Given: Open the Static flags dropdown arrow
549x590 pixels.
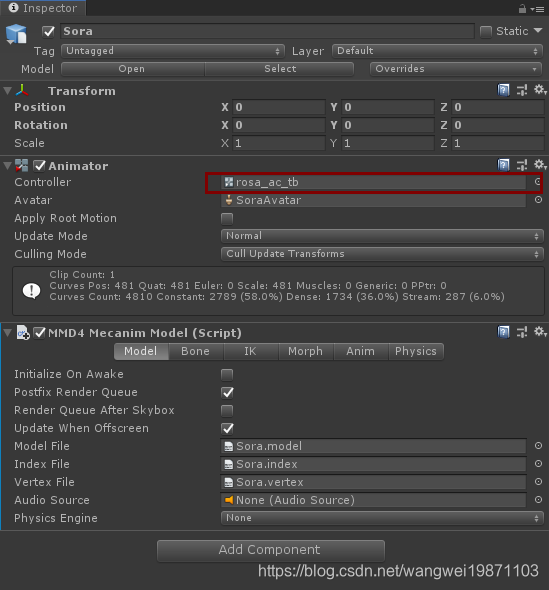Looking at the screenshot, I should tap(538, 30).
